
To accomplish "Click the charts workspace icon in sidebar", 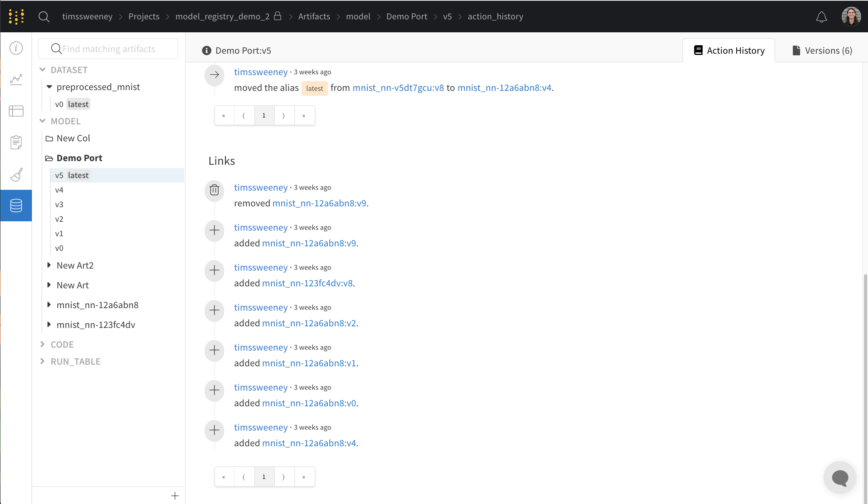I will [16, 79].
